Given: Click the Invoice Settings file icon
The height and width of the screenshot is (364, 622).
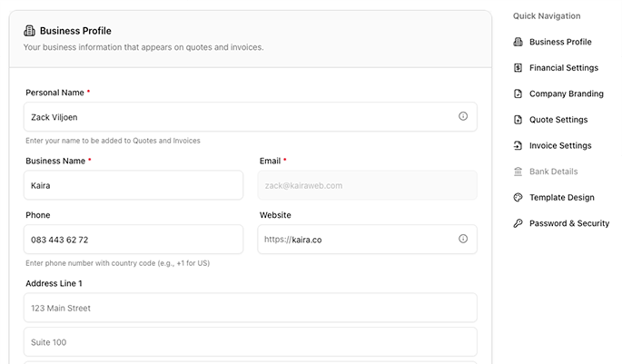Looking at the screenshot, I should pyautogui.click(x=518, y=145).
